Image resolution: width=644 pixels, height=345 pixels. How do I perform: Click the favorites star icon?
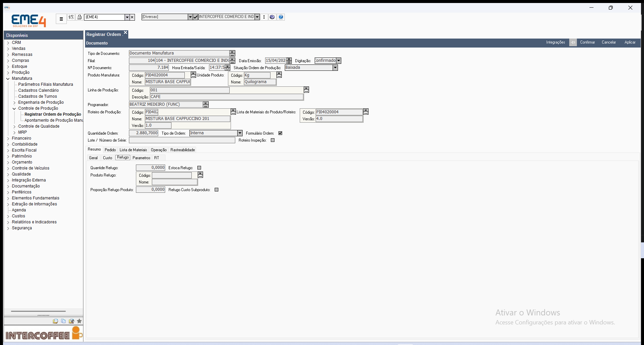click(x=79, y=321)
